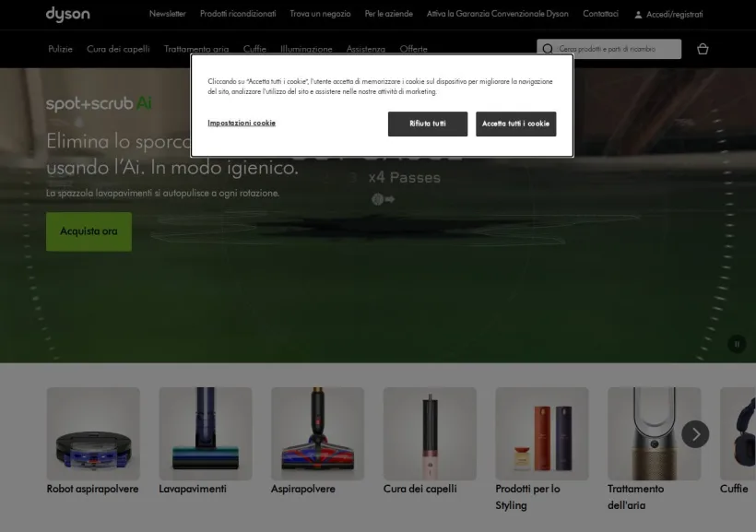Open Prodotti ricondizionati
756x532 pixels.
tap(238, 14)
